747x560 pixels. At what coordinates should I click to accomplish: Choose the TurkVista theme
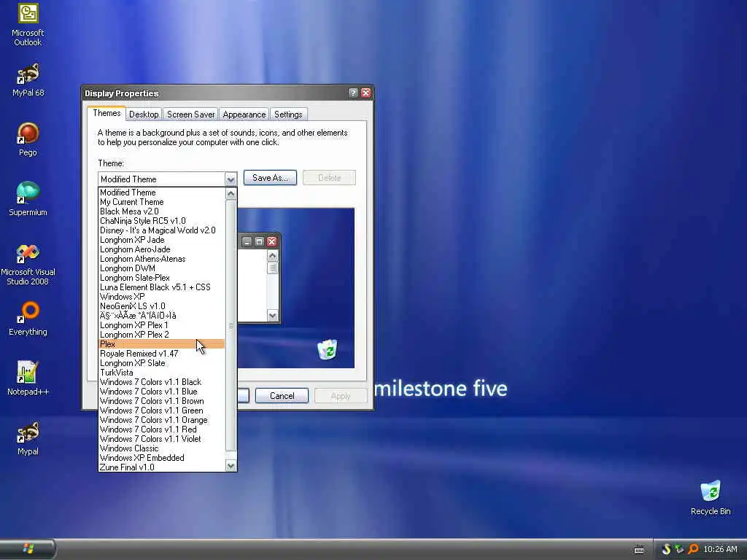pyautogui.click(x=161, y=373)
